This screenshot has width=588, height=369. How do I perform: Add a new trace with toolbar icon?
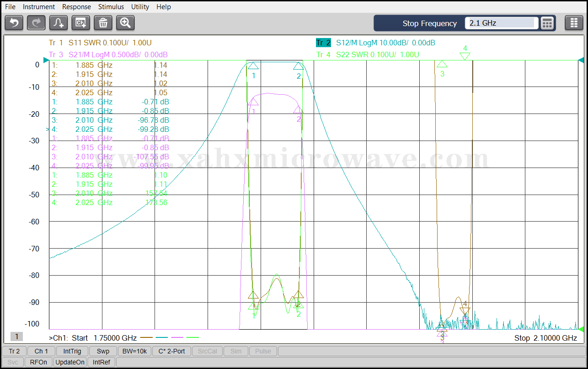[x=59, y=23]
